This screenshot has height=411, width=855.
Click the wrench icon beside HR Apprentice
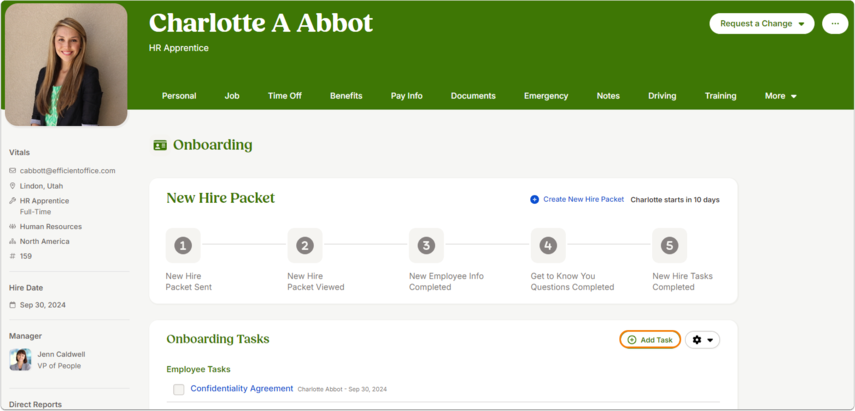(13, 201)
